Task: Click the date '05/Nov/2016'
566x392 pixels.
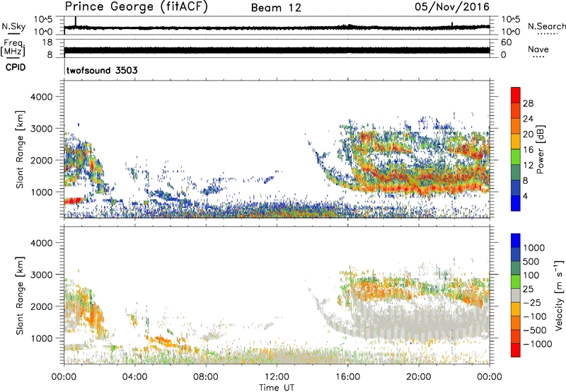Action: (452, 7)
